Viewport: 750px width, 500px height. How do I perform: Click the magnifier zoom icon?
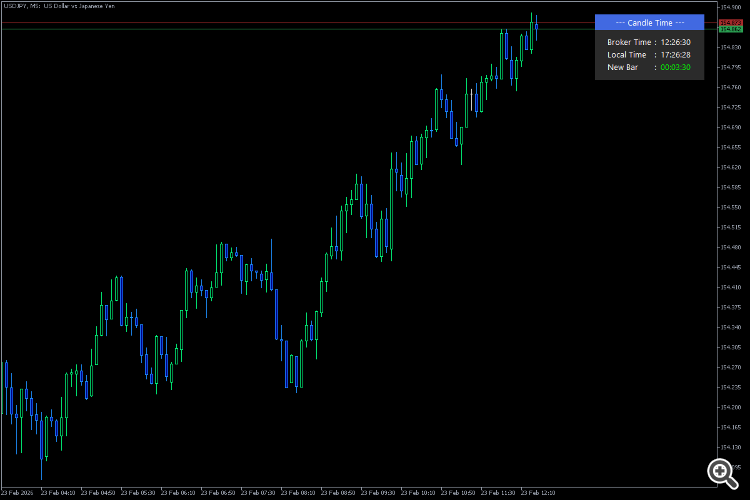(x=723, y=474)
